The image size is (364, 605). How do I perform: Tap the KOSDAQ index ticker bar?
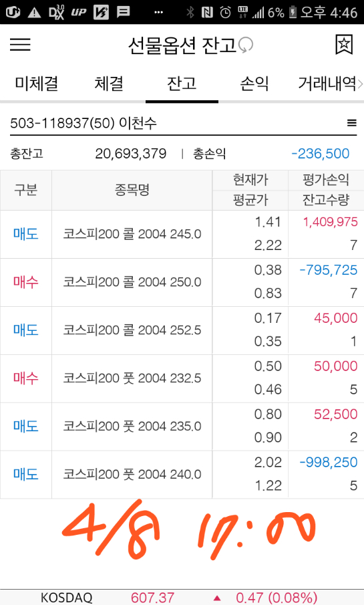(x=182, y=597)
